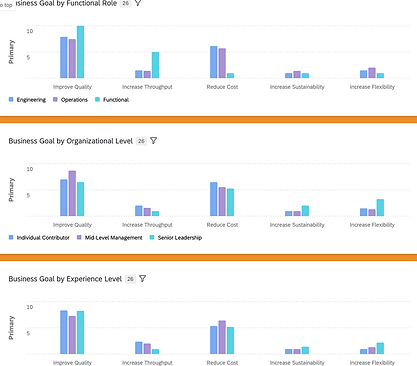Click Senior Leadership bar for Increase Sustainability
This screenshot has width=417, height=366.
click(x=305, y=211)
